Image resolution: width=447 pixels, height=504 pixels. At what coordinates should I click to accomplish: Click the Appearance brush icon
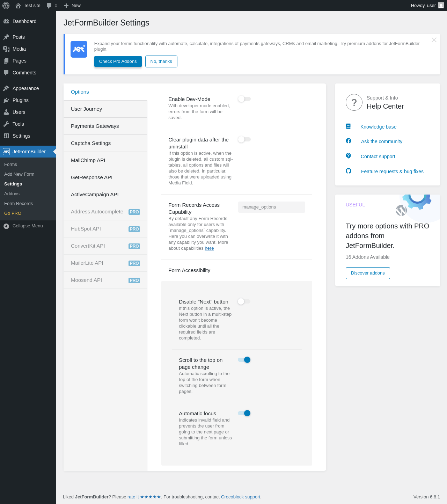pyautogui.click(x=6, y=88)
